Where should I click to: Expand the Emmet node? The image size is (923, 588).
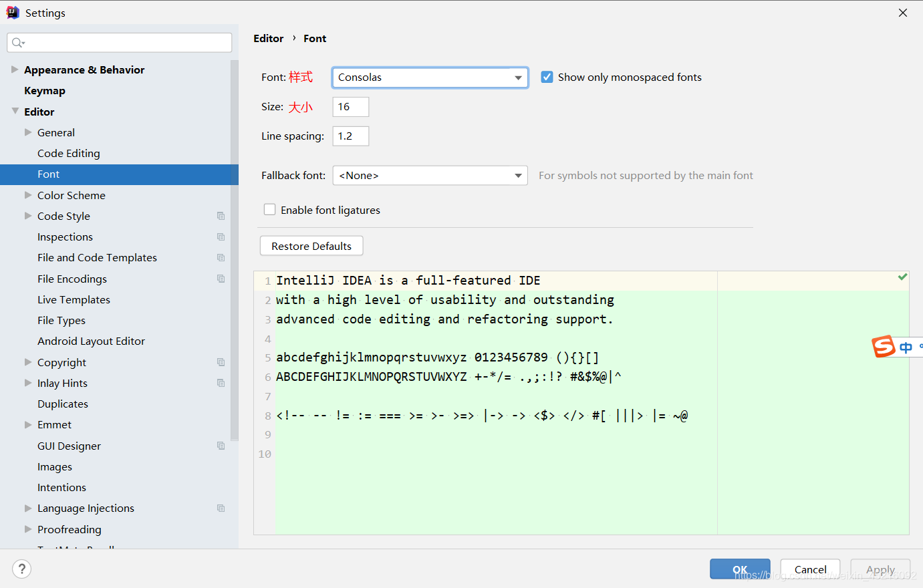click(28, 424)
